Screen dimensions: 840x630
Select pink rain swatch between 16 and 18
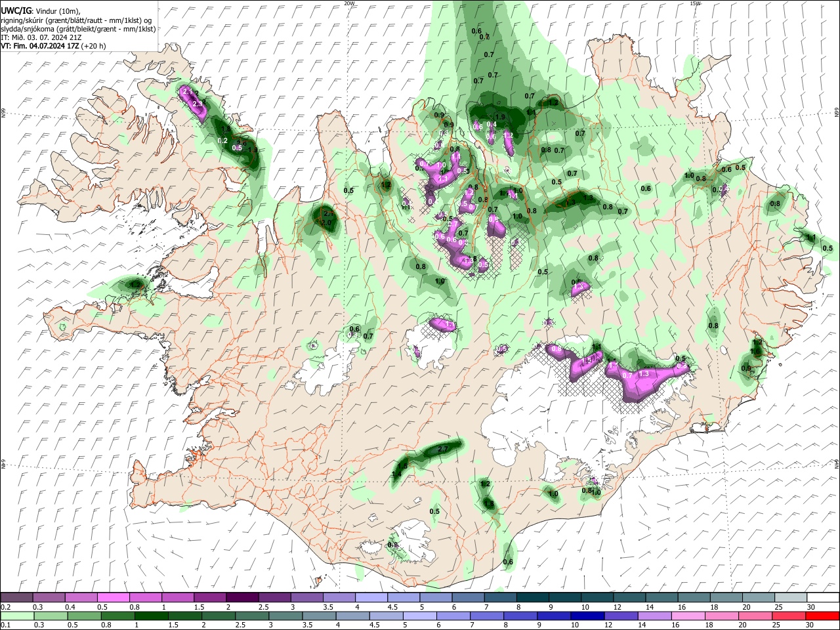coord(688,616)
